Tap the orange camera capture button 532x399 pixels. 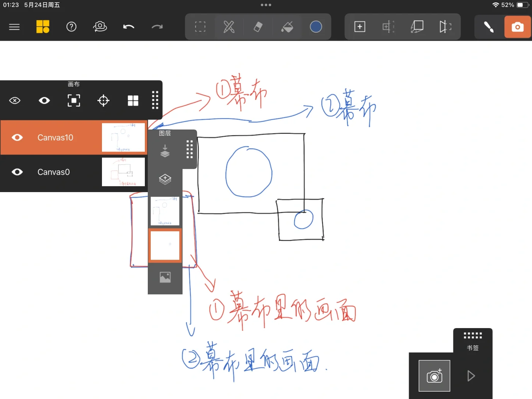click(x=518, y=27)
